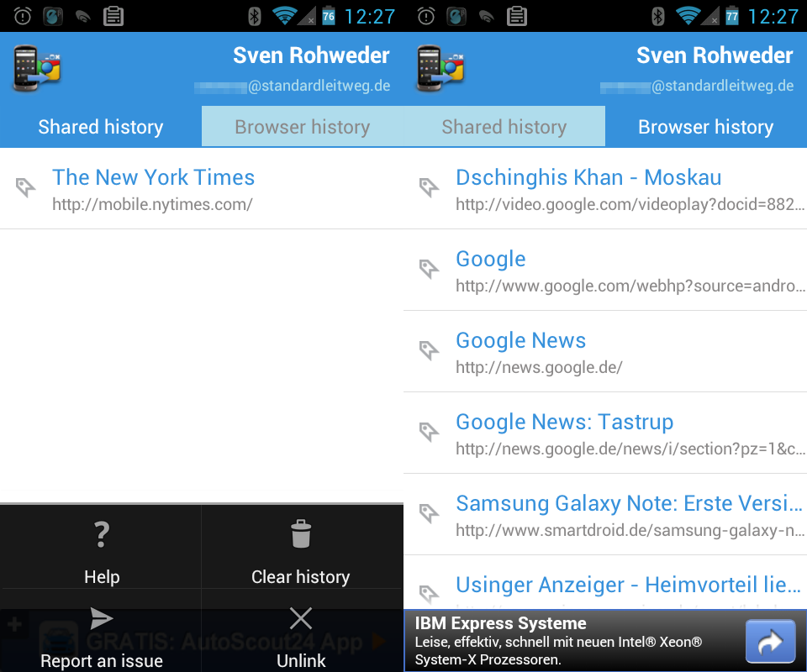Switch to Shared history tab in right screen
This screenshot has height=672, width=807.
[504, 127]
